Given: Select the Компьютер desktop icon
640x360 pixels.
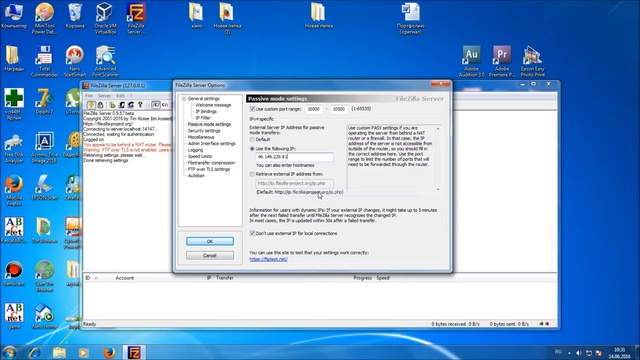Looking at the screenshot, I should point(14,16).
